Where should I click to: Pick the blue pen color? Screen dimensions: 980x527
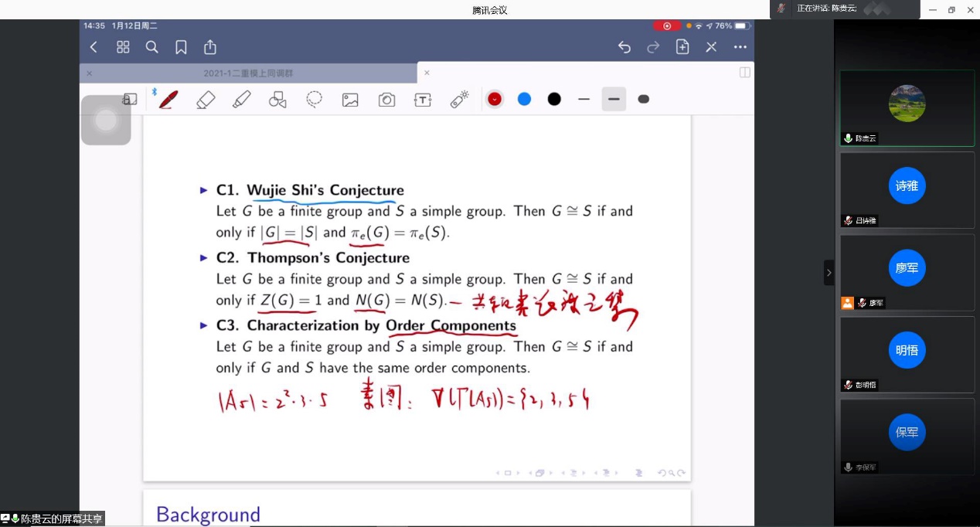pyautogui.click(x=524, y=99)
